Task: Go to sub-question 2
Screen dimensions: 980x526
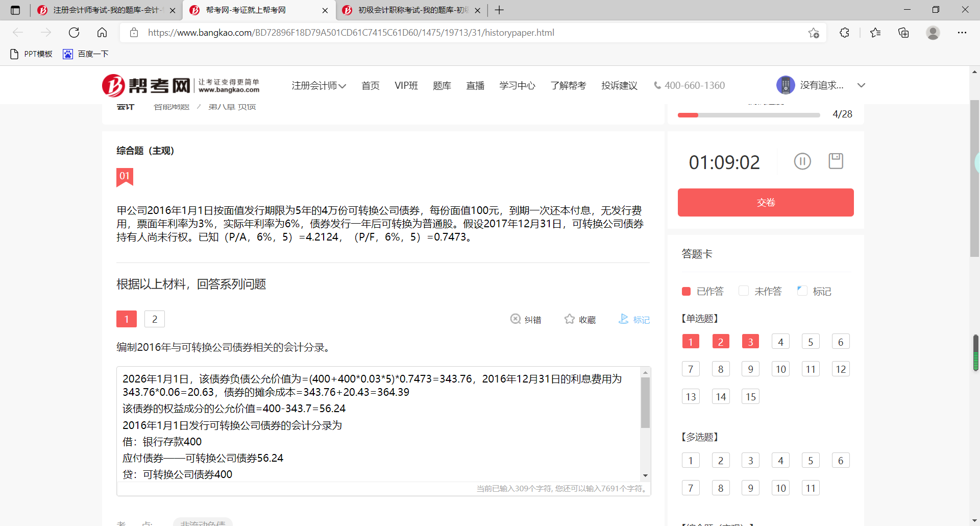Action: click(x=154, y=319)
